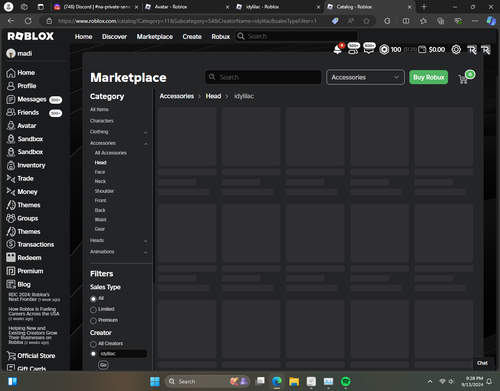The width and height of the screenshot is (500, 391).
Task: Expand the Clothing category chevron
Action: pyautogui.click(x=145, y=132)
